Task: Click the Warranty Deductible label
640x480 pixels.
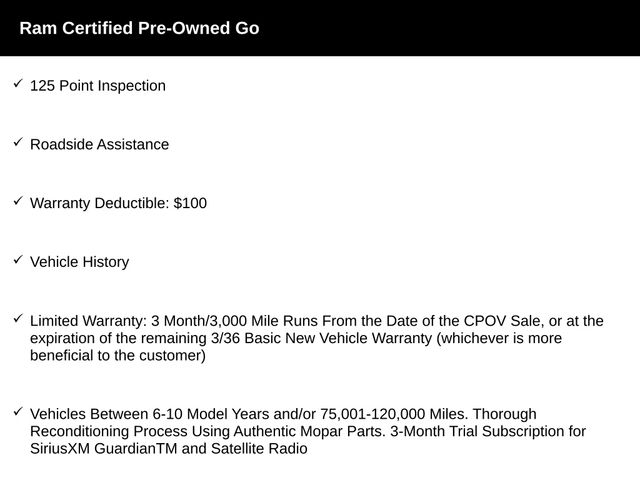Action: pos(99,203)
